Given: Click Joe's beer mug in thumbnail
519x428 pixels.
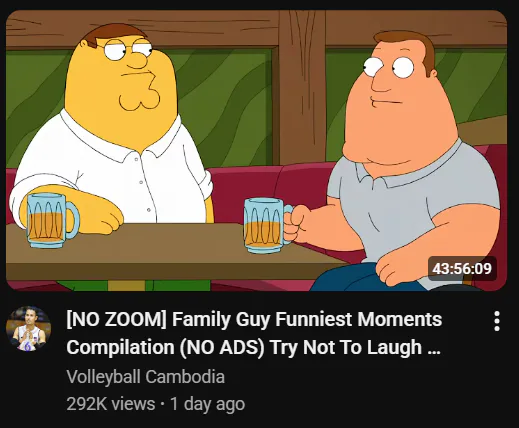Looking at the screenshot, I should coord(267,226).
